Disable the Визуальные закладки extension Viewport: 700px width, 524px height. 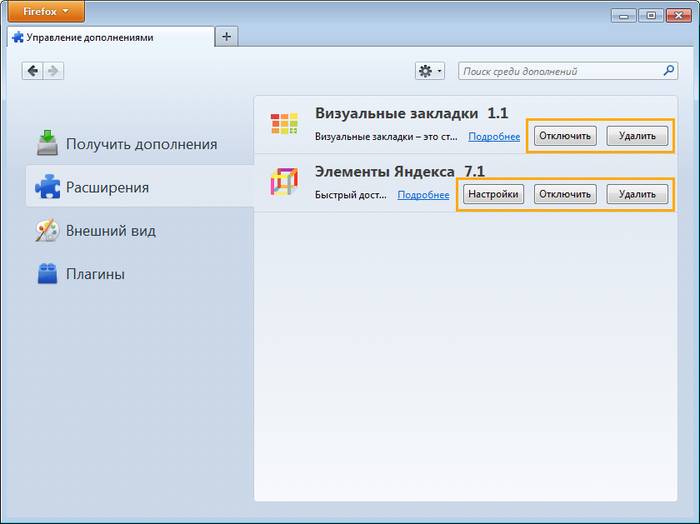(x=565, y=136)
